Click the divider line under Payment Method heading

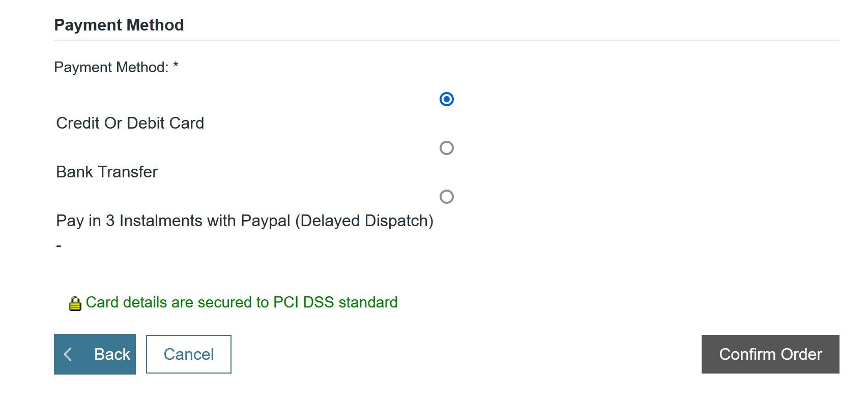point(446,40)
